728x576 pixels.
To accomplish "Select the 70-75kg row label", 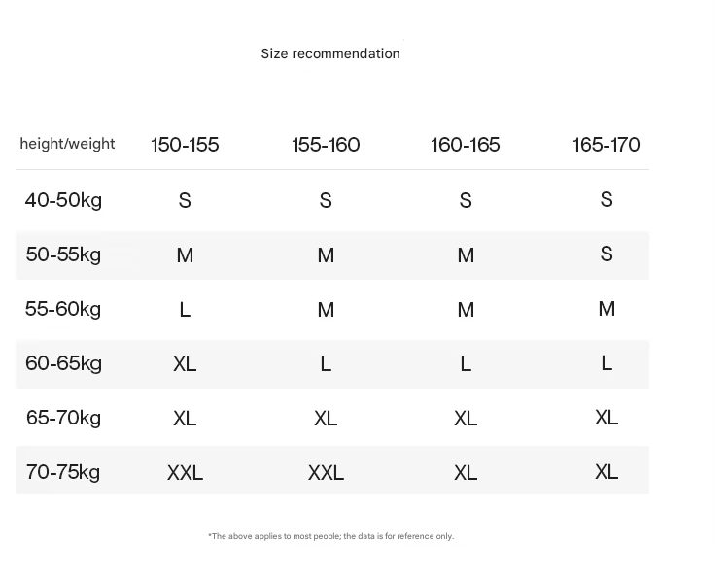I will click(63, 472).
